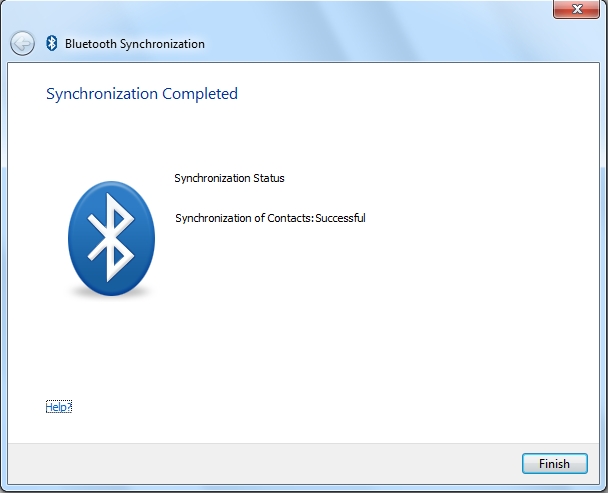Select the 'Synchronization Completed' heading

142,94
